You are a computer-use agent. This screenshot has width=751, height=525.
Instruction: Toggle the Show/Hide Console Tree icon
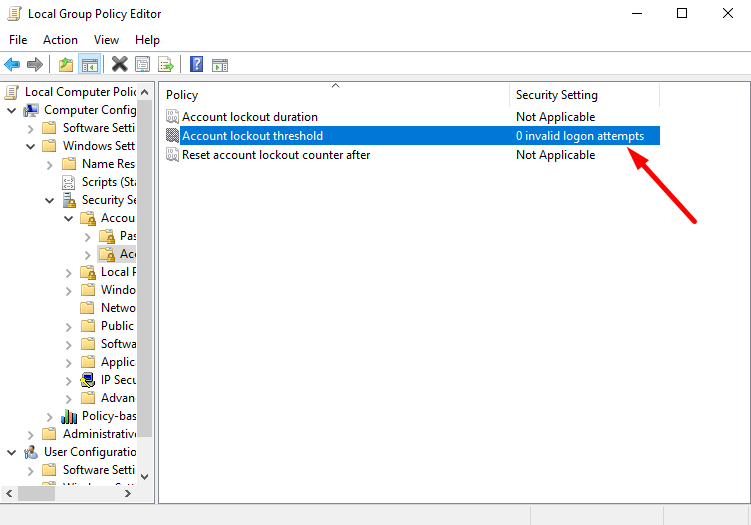tap(90, 64)
